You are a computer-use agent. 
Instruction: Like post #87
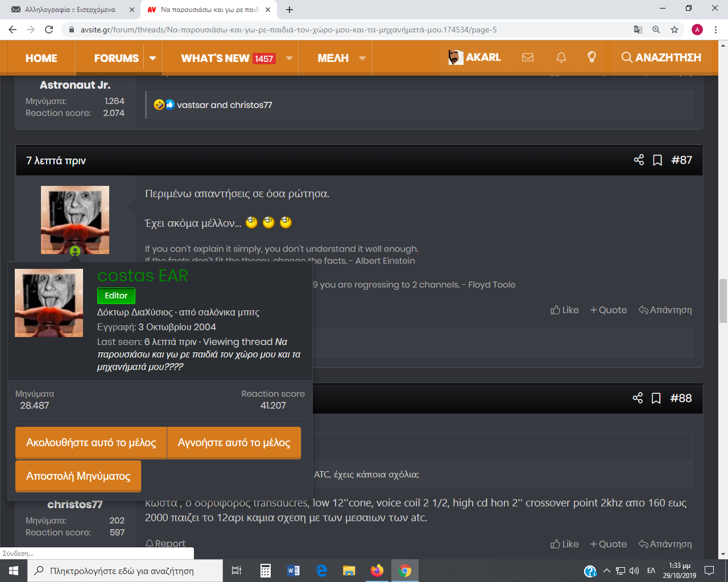565,310
